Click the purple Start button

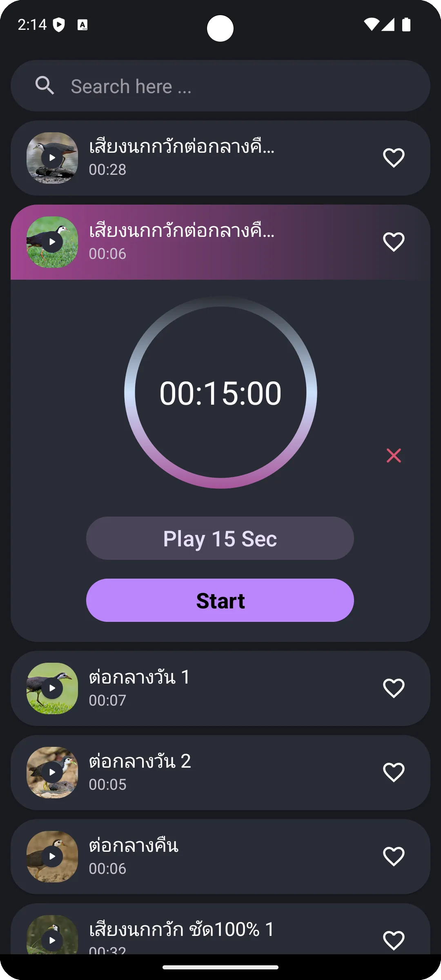tap(220, 600)
